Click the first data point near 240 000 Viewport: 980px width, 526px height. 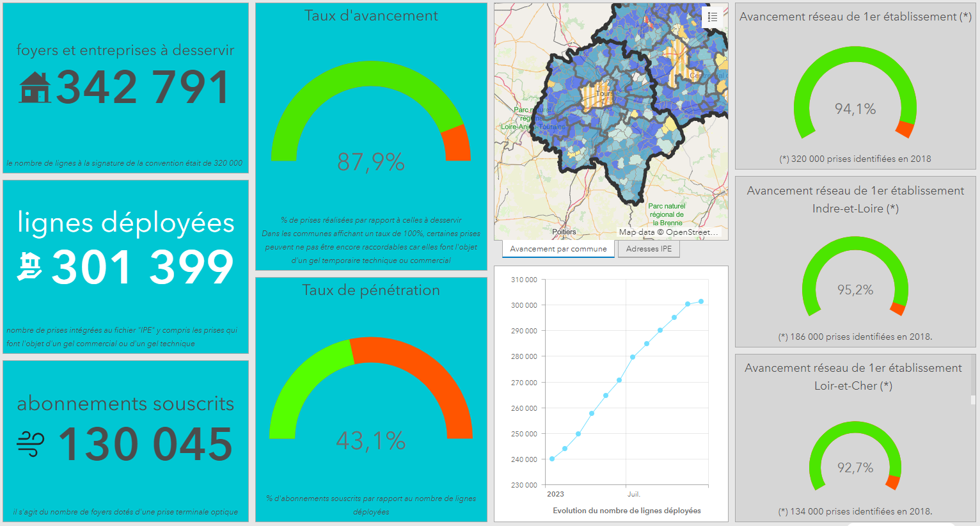552,459
